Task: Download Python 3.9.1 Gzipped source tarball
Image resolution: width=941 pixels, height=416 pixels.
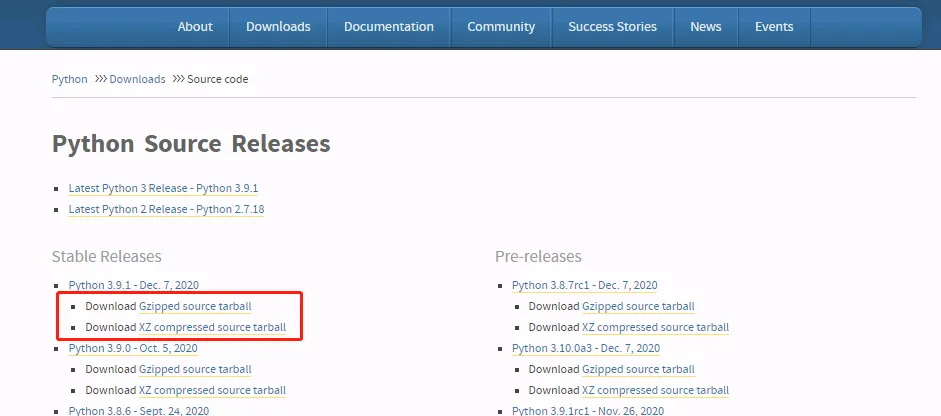Action: (x=195, y=306)
